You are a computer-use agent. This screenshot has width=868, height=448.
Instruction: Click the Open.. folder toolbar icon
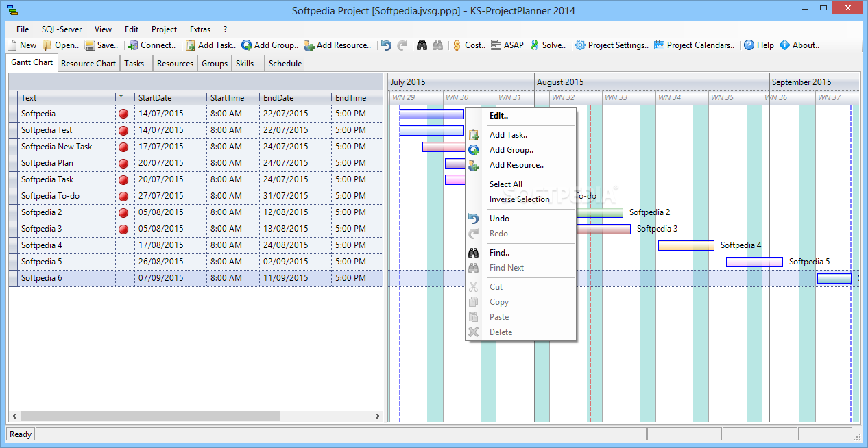pos(47,45)
